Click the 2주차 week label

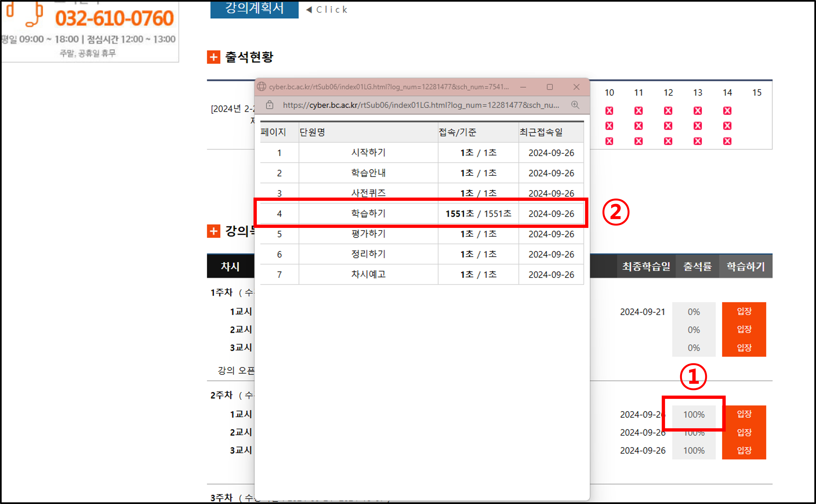[x=222, y=395]
